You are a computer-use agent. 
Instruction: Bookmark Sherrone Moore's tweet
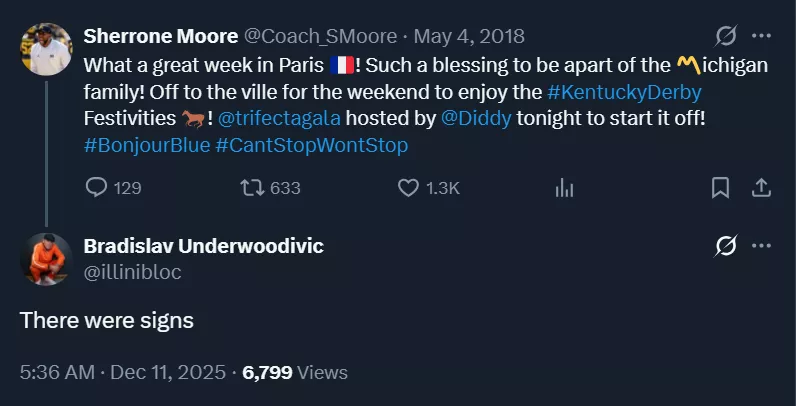[719, 187]
